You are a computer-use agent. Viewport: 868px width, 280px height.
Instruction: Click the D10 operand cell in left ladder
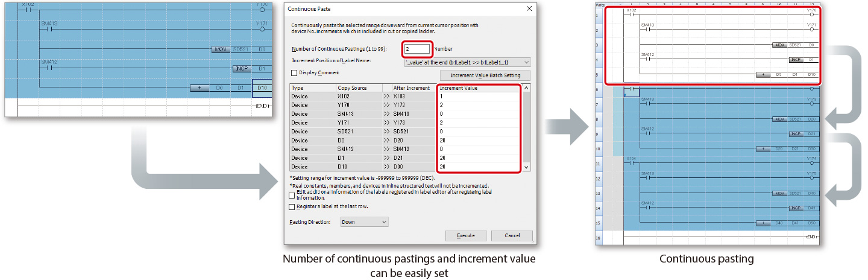262,88
